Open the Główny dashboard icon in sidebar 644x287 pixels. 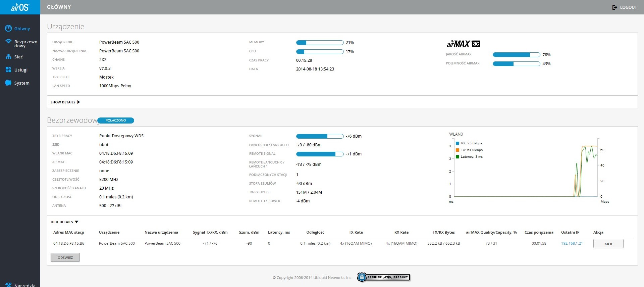[8, 29]
